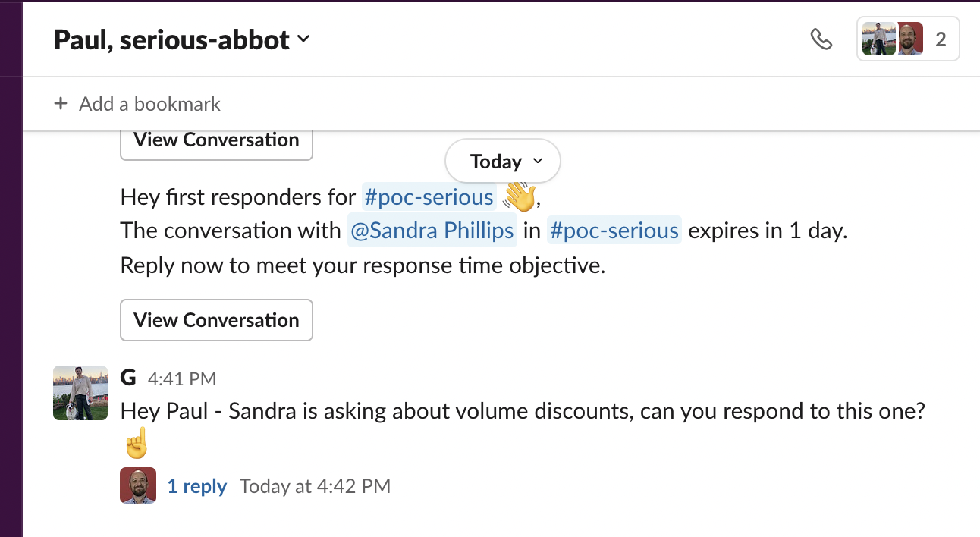The image size is (980, 537).
Task: Open the @Sandra Phillips mention
Action: [x=432, y=231]
